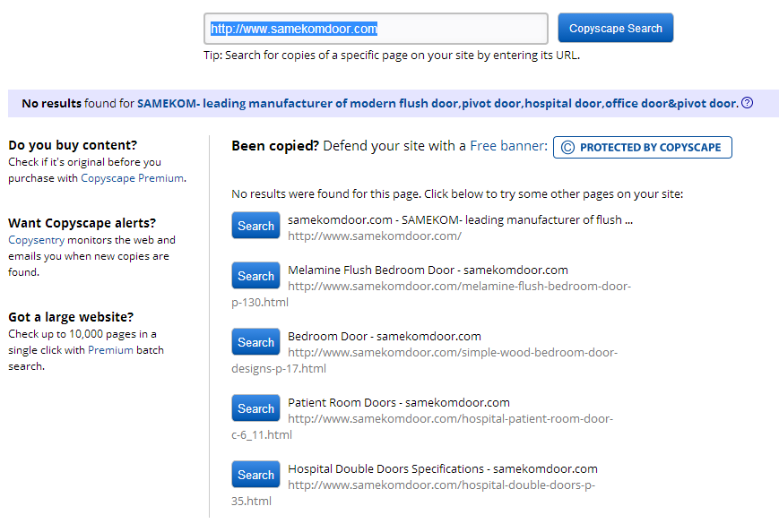
Task: Open the Copyscape Premium link
Action: tap(132, 178)
